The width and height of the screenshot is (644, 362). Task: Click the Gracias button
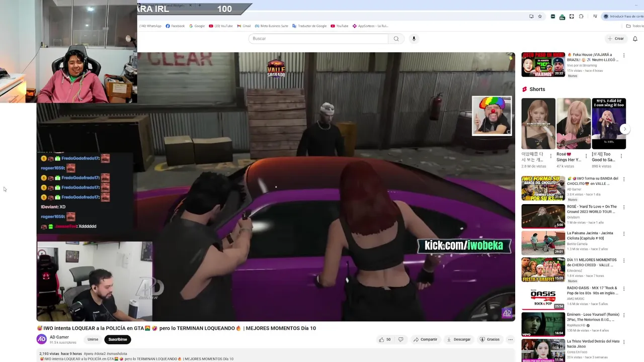490,339
